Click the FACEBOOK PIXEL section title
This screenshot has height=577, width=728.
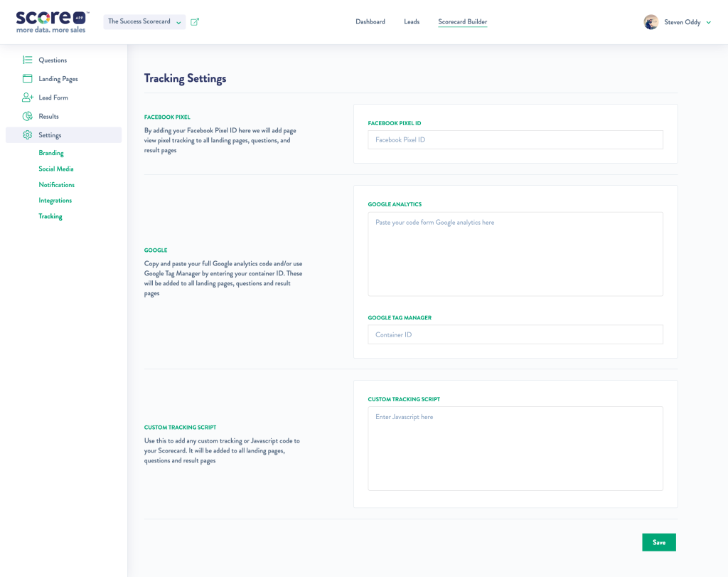pos(167,117)
